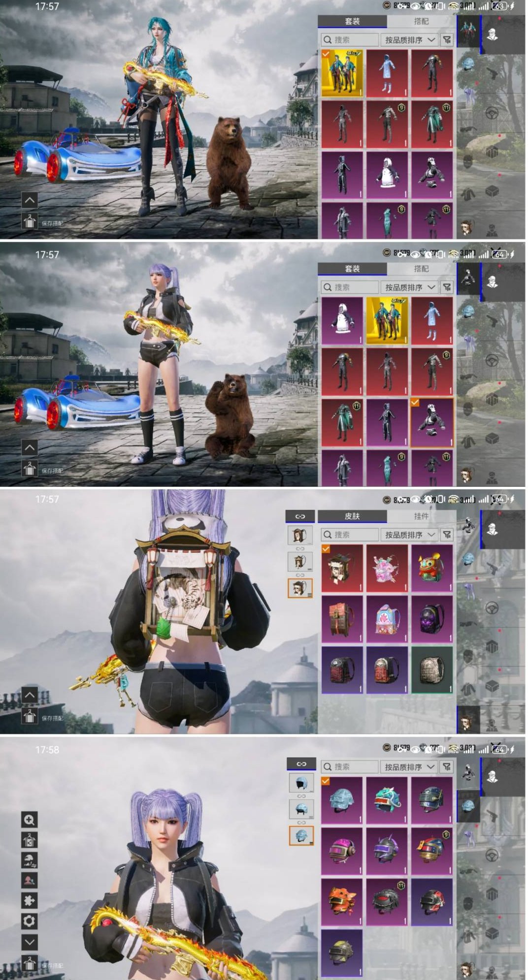Switch to 套装 tab in purple-ponytail outfit screen

tap(352, 269)
